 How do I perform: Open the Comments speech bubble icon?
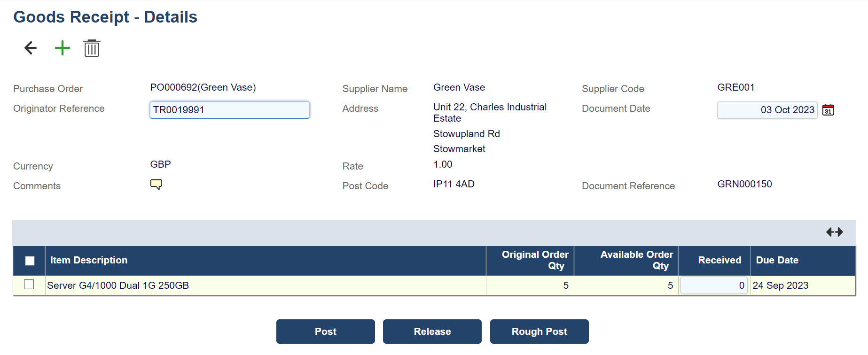point(156,184)
